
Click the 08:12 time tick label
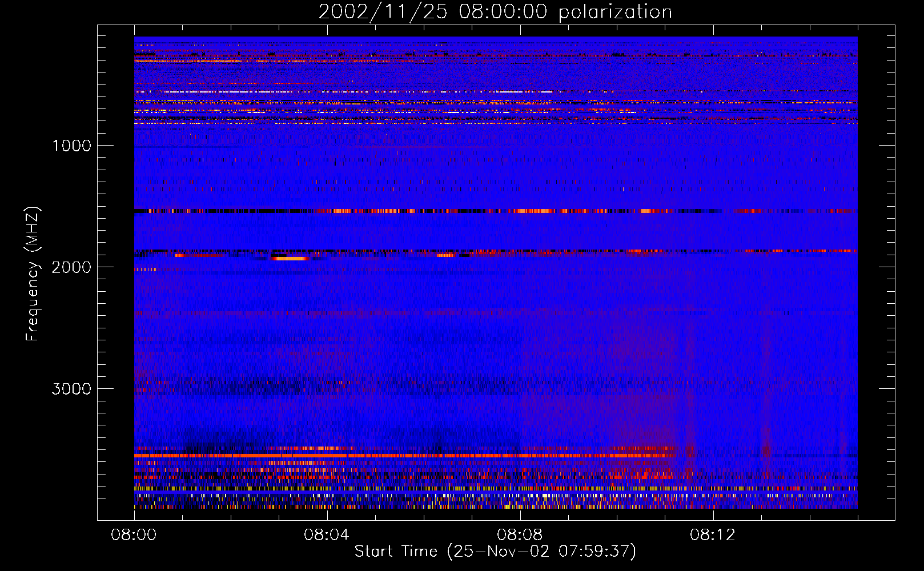click(x=713, y=535)
